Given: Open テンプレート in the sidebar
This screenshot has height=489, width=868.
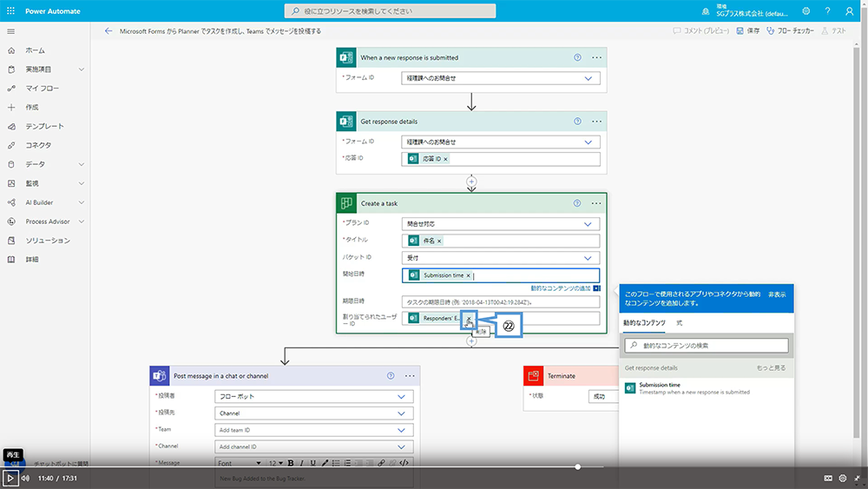Looking at the screenshot, I should pos(45,126).
